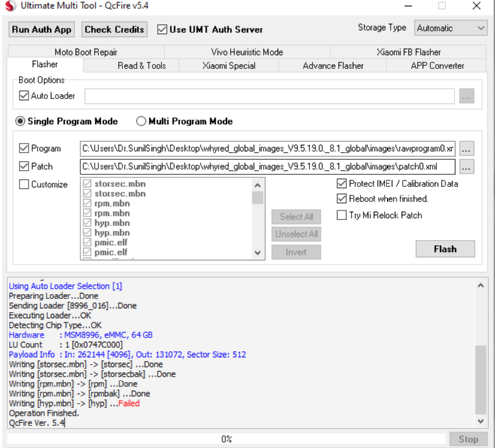Screen dimensions: 495x448
Task: Enable Try Mi Relock Patch
Action: (342, 215)
